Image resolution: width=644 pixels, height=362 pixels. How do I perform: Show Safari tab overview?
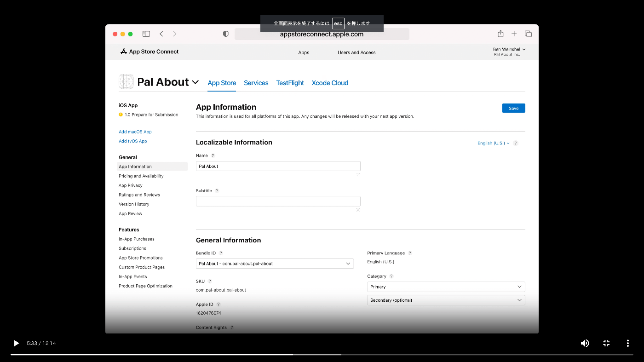click(528, 34)
